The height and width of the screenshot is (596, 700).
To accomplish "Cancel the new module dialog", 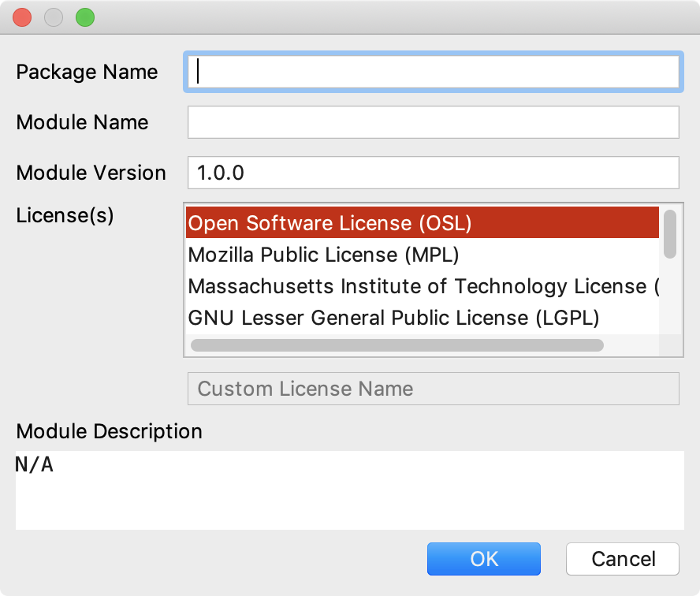I will (623, 559).
